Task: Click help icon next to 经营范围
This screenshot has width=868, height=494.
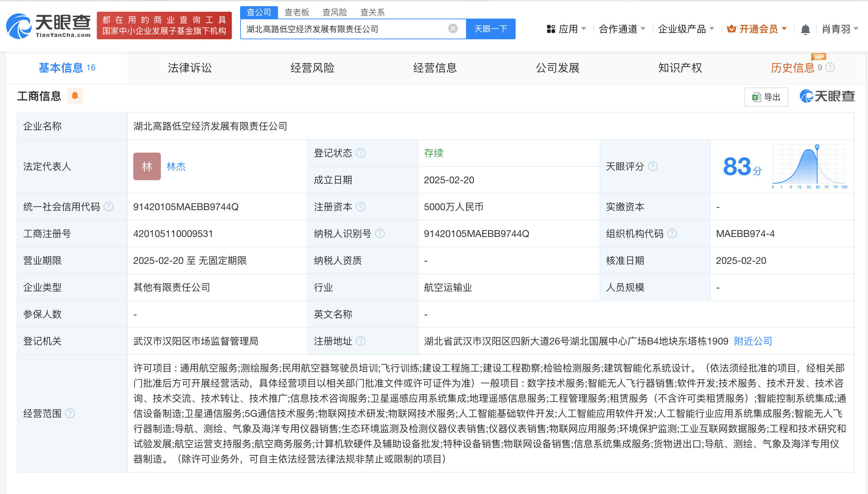Action: pos(70,413)
